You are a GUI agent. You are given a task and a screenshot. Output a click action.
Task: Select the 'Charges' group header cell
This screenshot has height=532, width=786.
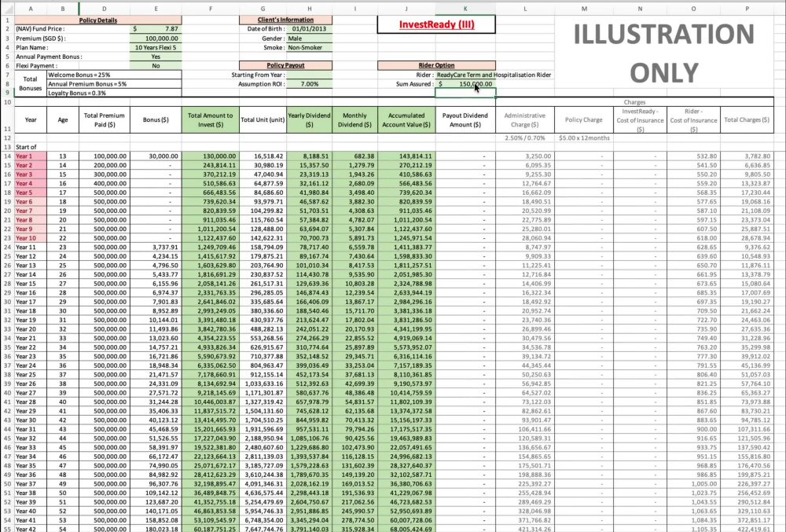point(634,102)
